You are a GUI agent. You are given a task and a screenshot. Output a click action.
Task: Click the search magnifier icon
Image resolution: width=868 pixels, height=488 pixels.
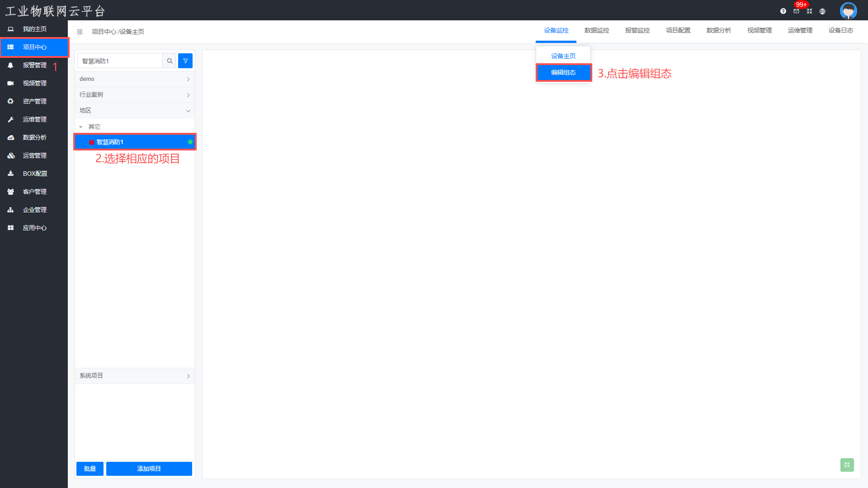[x=170, y=61]
